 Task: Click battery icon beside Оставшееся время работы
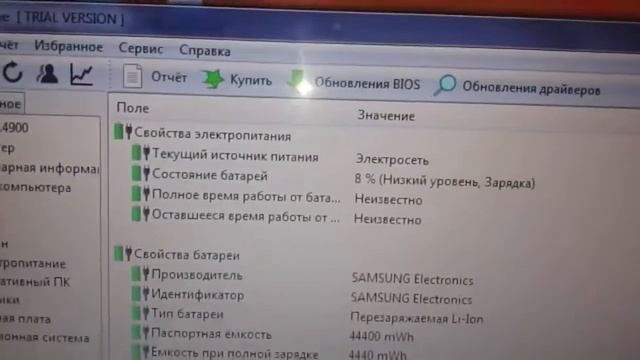coord(141,213)
